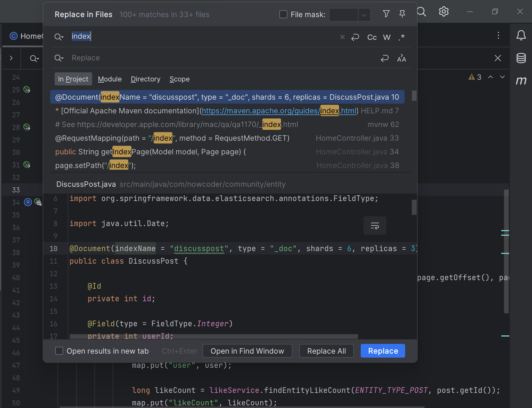Open the File mask dropdown
This screenshot has width=532, height=408.
[364, 15]
